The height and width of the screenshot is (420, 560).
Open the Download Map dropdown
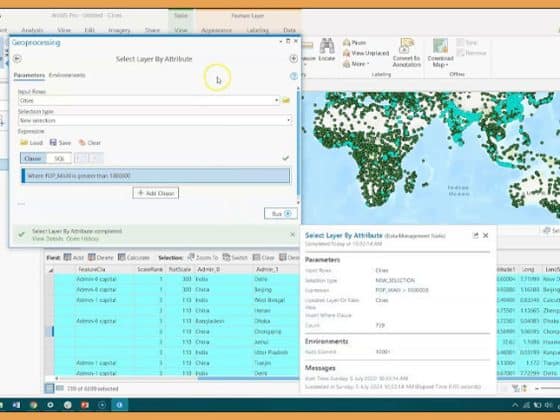(x=441, y=53)
